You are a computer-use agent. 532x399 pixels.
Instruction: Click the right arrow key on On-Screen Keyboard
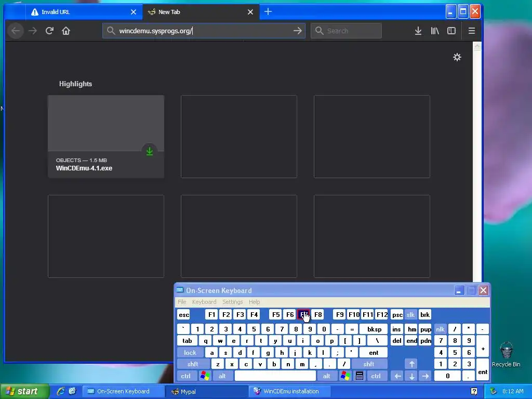425,376
